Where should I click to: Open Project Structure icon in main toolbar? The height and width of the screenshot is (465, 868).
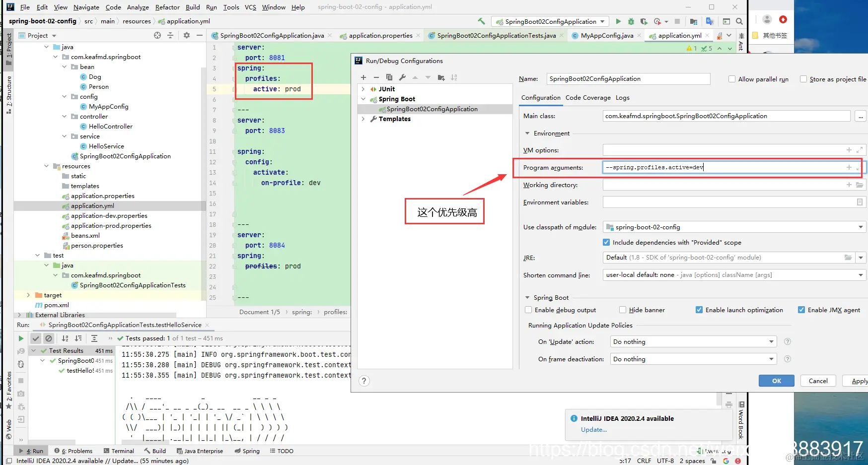pos(694,21)
